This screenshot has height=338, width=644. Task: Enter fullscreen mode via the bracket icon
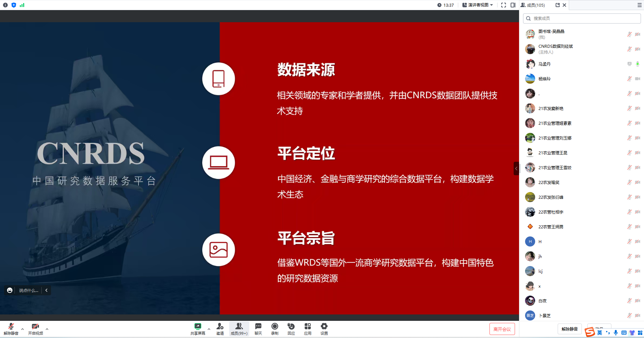(504, 5)
